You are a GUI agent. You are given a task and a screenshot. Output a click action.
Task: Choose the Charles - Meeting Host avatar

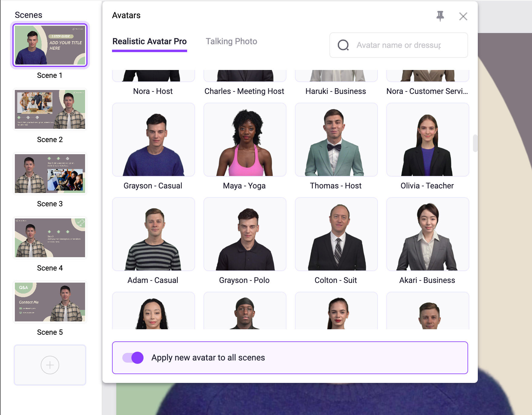pyautogui.click(x=245, y=76)
